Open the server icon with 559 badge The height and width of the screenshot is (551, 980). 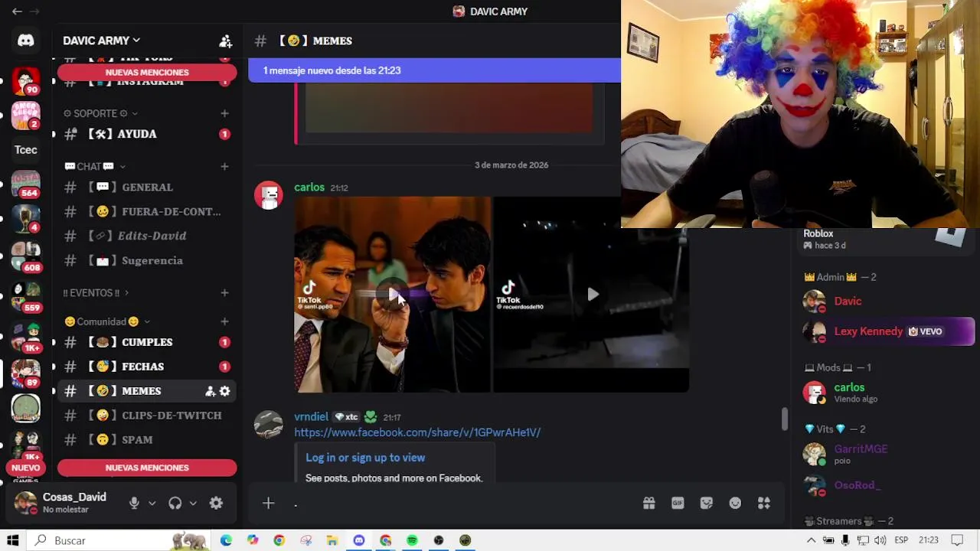coord(25,296)
